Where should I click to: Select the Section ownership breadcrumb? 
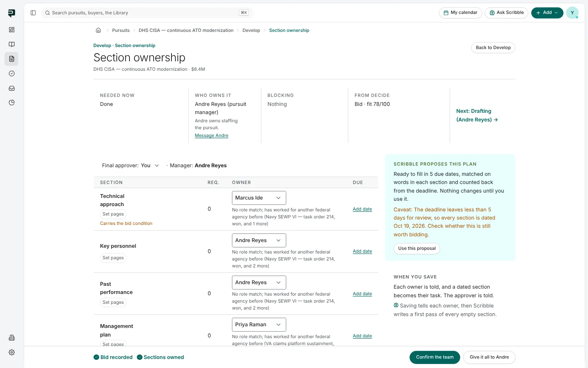289,30
